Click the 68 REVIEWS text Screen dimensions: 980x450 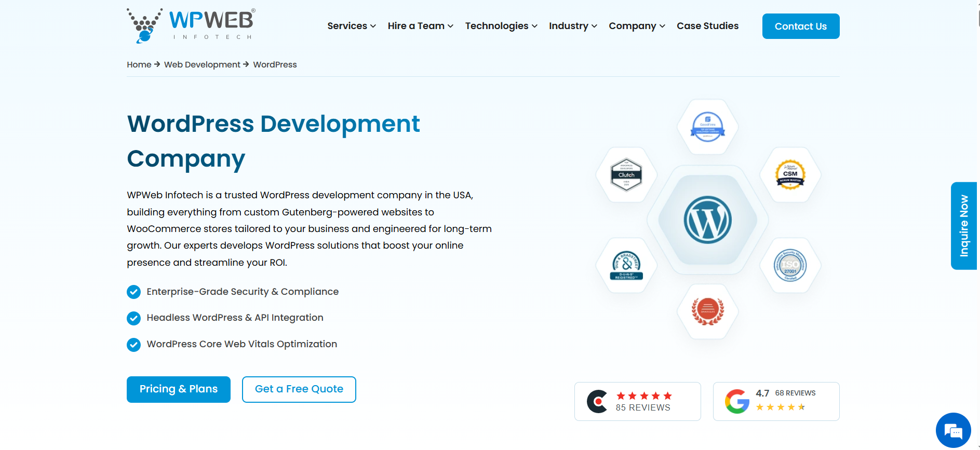(795, 393)
